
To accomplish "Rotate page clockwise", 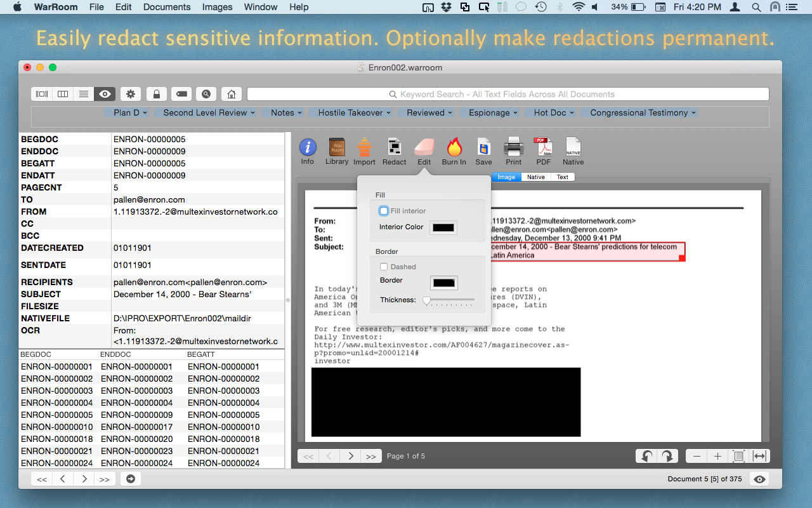I will pyautogui.click(x=667, y=456).
